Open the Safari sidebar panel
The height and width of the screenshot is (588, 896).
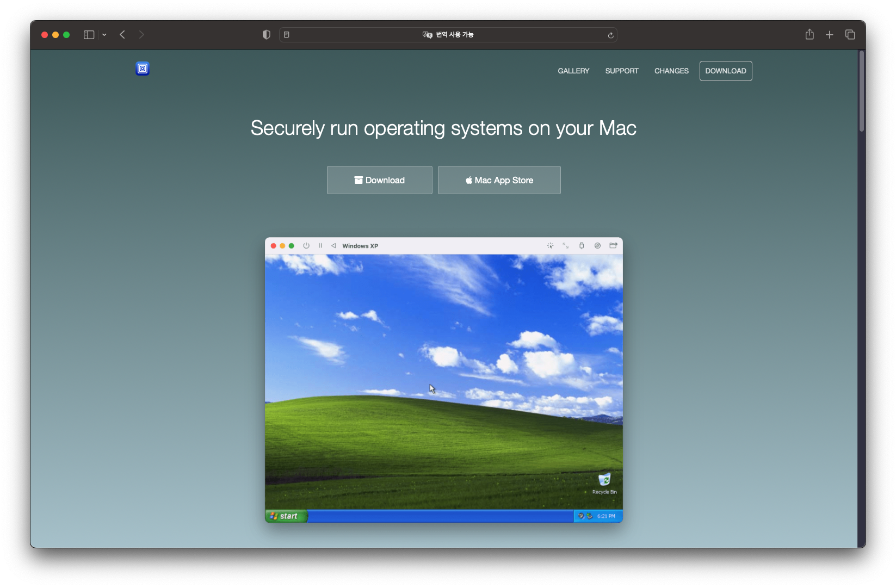click(x=89, y=35)
